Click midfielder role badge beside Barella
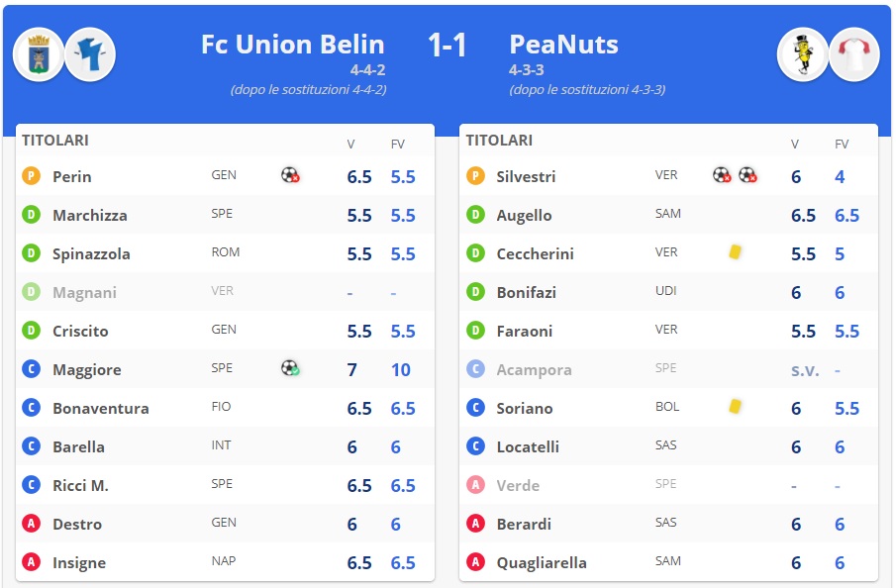Screen dimensions: 896x588 (31, 446)
